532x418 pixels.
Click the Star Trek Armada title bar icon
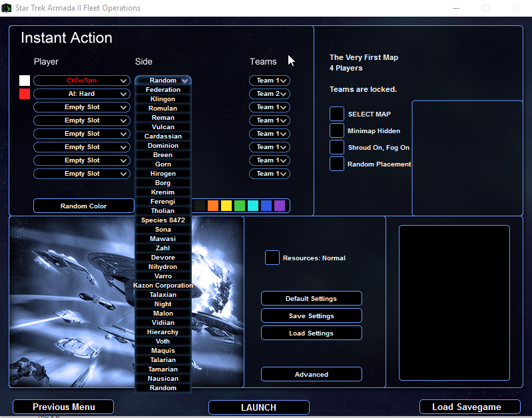click(x=7, y=8)
